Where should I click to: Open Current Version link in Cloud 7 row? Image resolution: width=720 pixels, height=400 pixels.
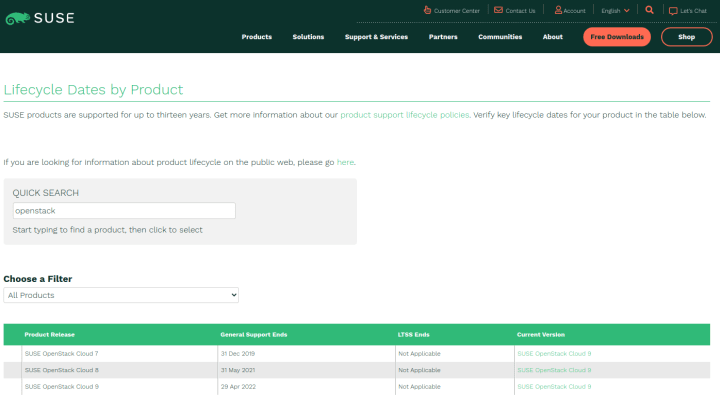tap(554, 354)
